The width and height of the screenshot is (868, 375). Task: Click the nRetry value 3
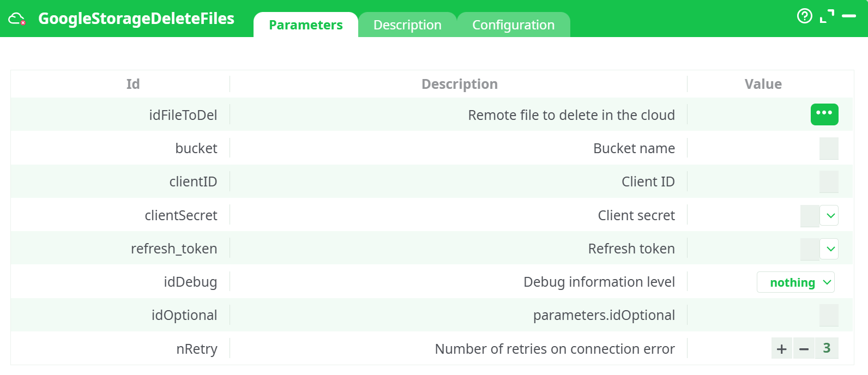click(x=827, y=348)
